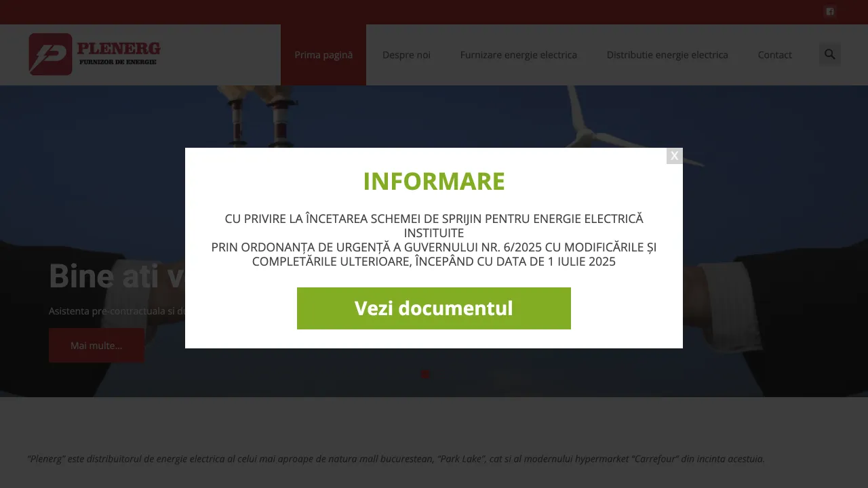
Task: Click the search magnifier icon
Action: [x=830, y=54]
